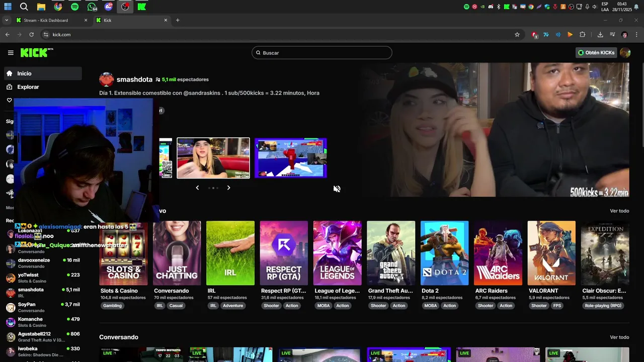This screenshot has height=362, width=644.
Task: View site information icon in address bar
Action: tap(46, 35)
